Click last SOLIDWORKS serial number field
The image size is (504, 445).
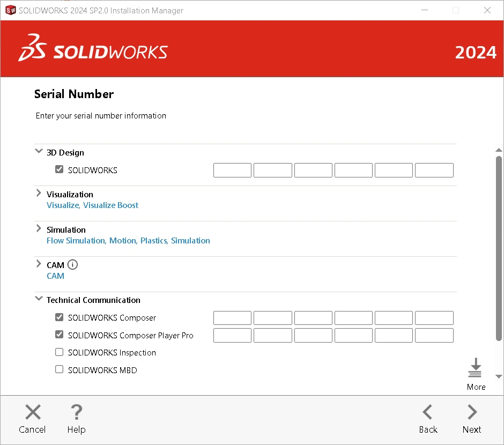[434, 170]
